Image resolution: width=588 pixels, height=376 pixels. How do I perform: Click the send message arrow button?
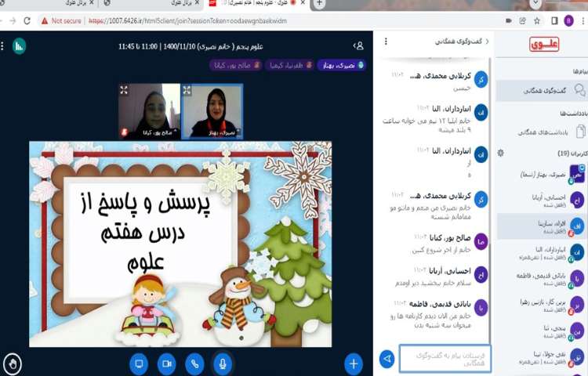click(x=387, y=359)
